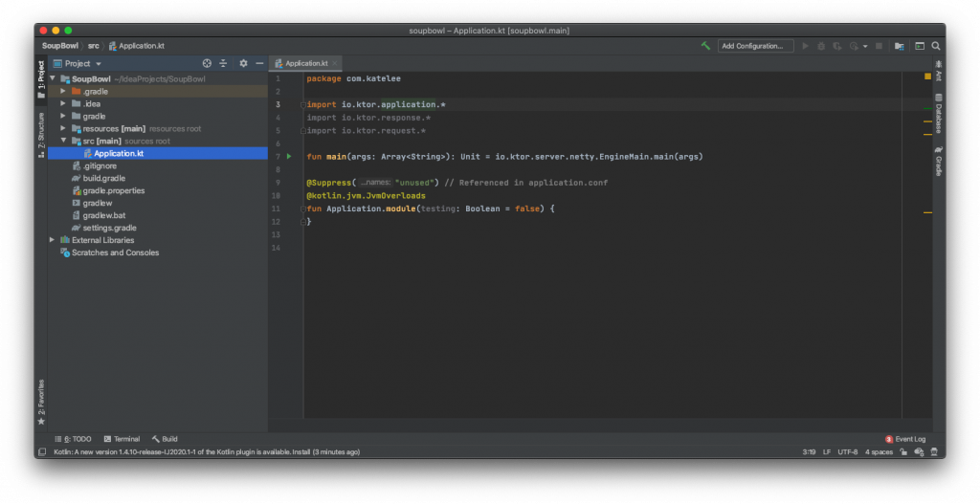
Task: Open the Add Configuration dropdown
Action: [x=756, y=46]
